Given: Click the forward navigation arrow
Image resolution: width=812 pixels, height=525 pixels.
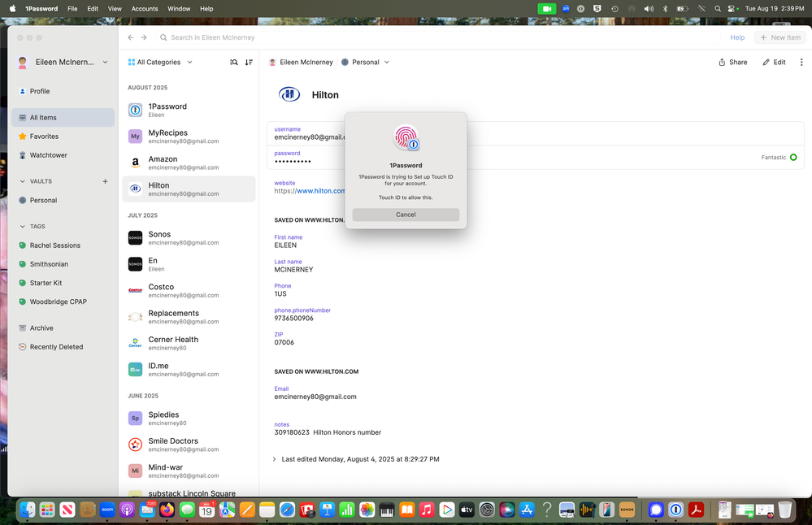Looking at the screenshot, I should click(144, 37).
